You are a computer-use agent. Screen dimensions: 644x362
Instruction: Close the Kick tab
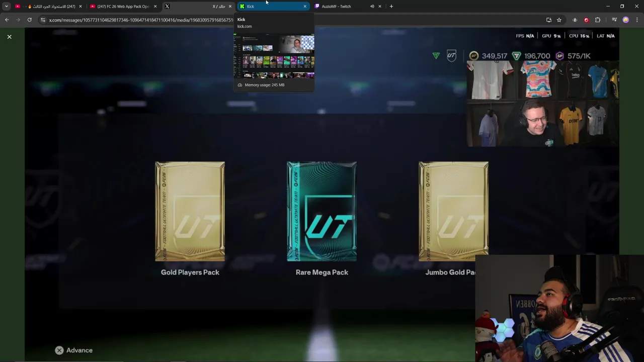point(304,7)
